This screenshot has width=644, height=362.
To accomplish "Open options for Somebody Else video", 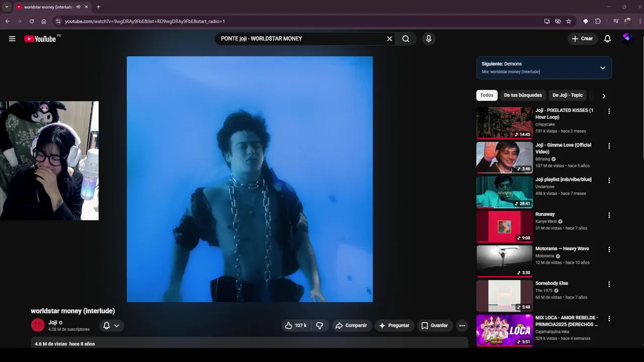I will click(x=609, y=284).
